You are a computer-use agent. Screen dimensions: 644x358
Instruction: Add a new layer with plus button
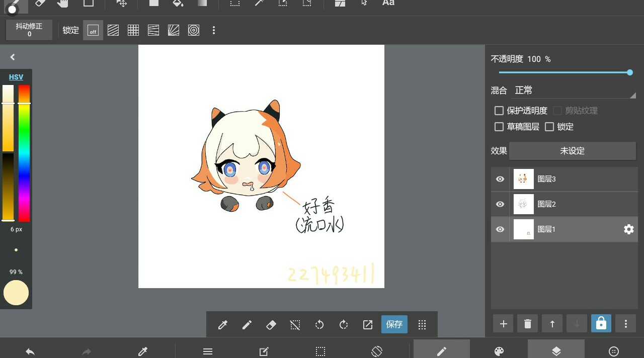pos(503,324)
